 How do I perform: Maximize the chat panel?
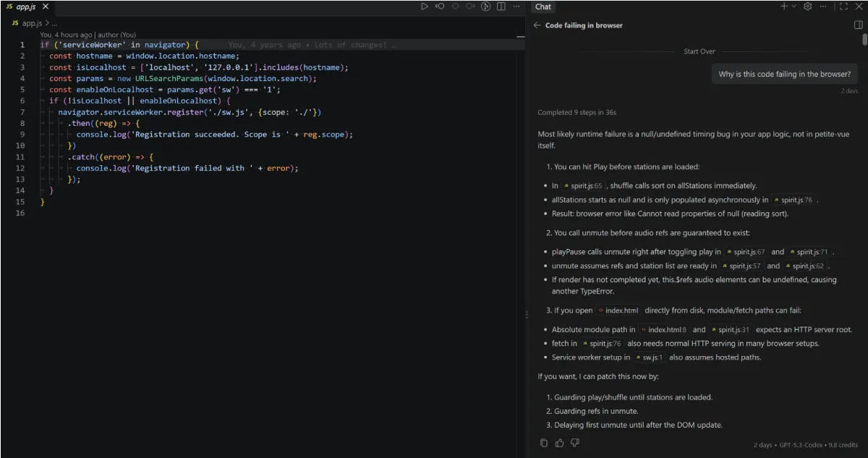[843, 7]
